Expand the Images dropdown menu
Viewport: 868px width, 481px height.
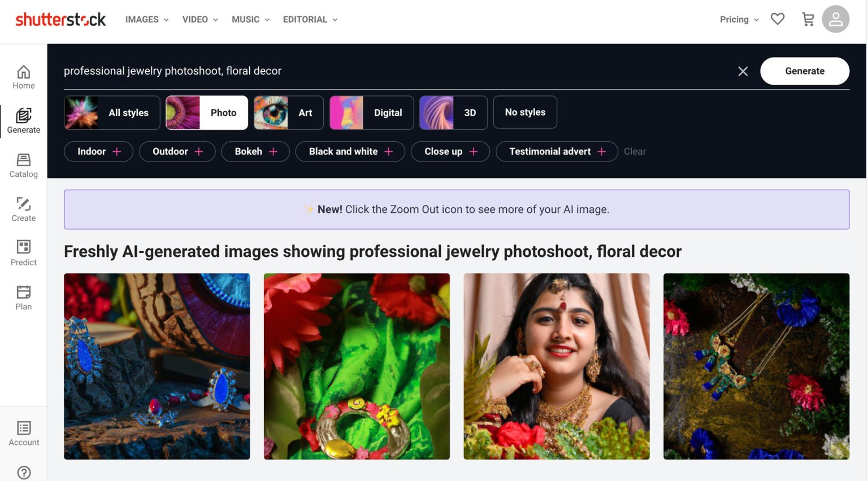(147, 19)
